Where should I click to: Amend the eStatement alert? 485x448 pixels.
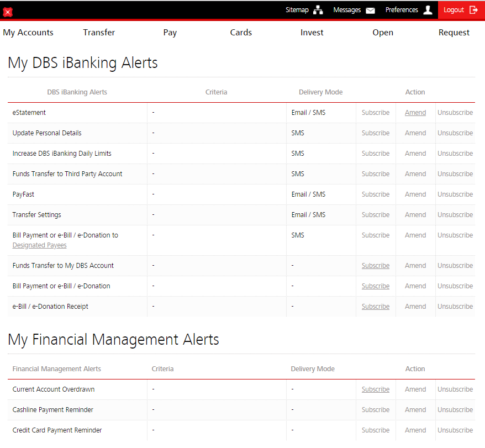415,113
